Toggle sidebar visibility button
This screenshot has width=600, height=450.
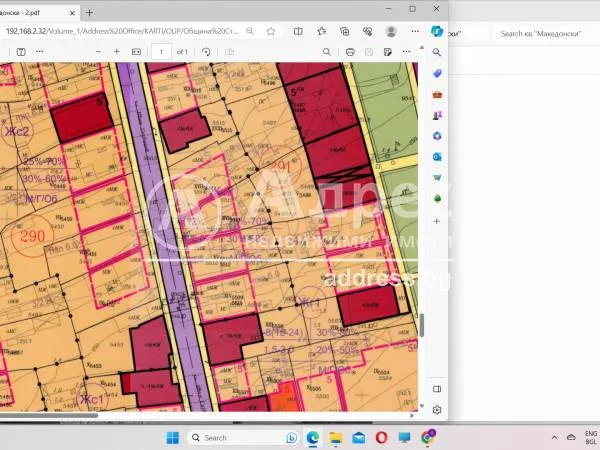coord(437,389)
